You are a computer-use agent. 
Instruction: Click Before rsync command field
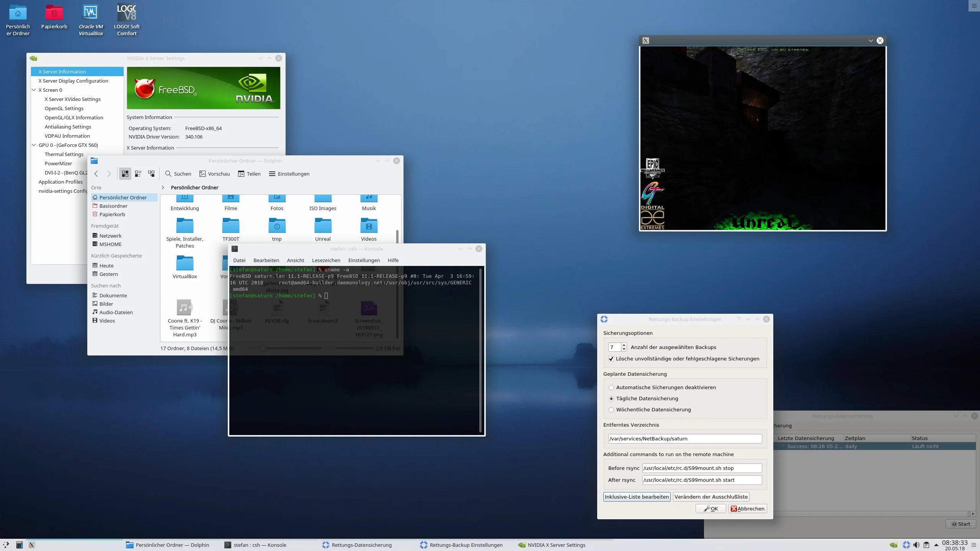[702, 468]
